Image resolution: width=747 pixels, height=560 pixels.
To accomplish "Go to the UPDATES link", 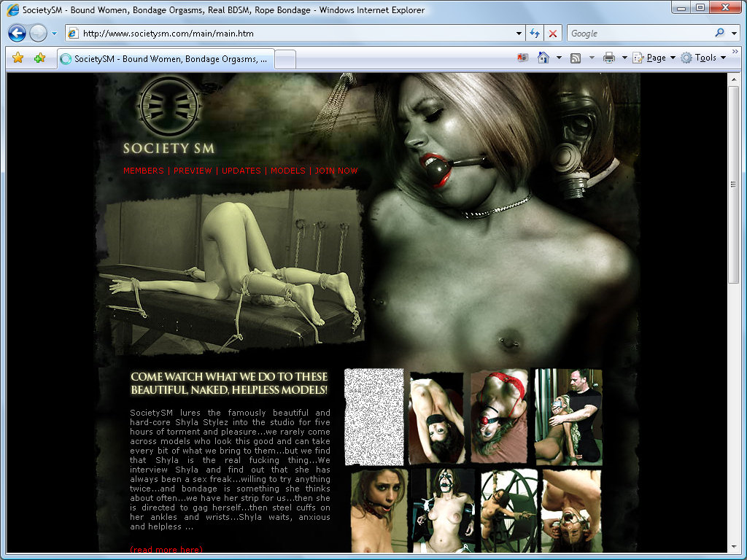I will point(241,171).
